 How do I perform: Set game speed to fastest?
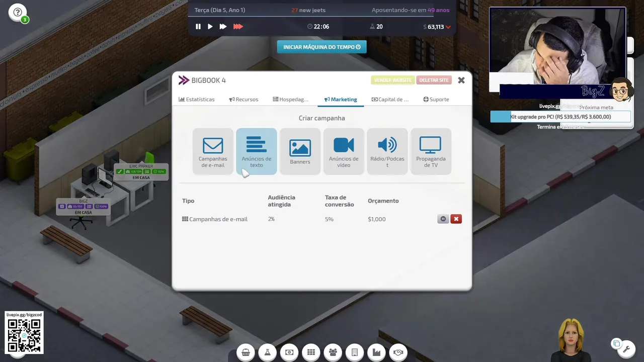tap(238, 27)
